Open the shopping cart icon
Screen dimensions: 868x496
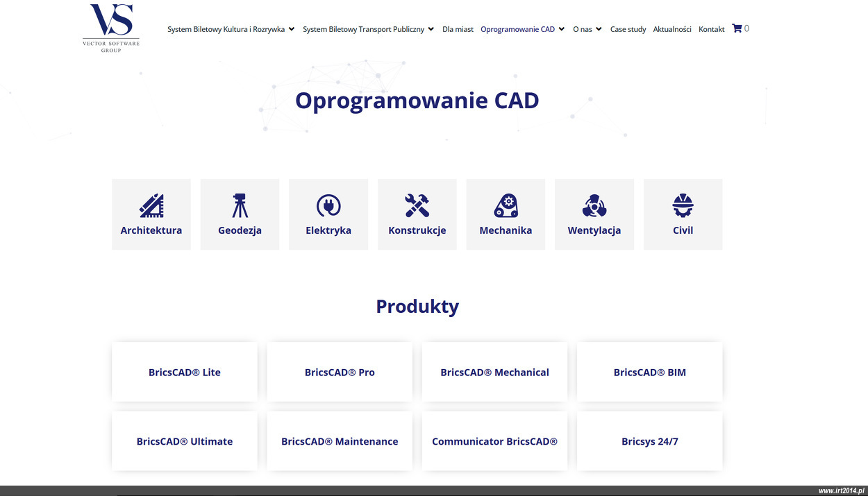pyautogui.click(x=737, y=28)
